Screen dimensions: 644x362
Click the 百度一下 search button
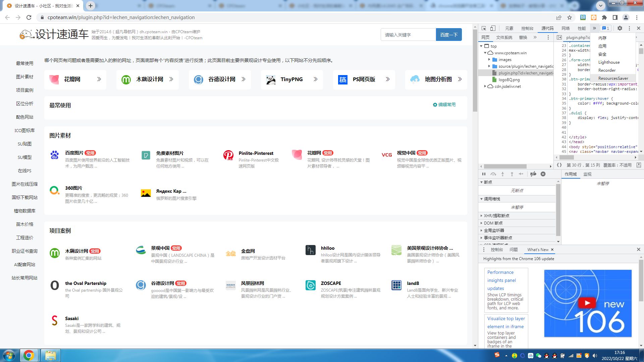coord(449,35)
